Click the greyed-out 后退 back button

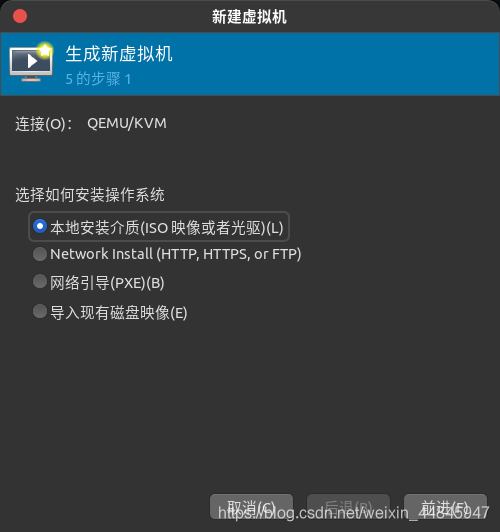[348, 507]
